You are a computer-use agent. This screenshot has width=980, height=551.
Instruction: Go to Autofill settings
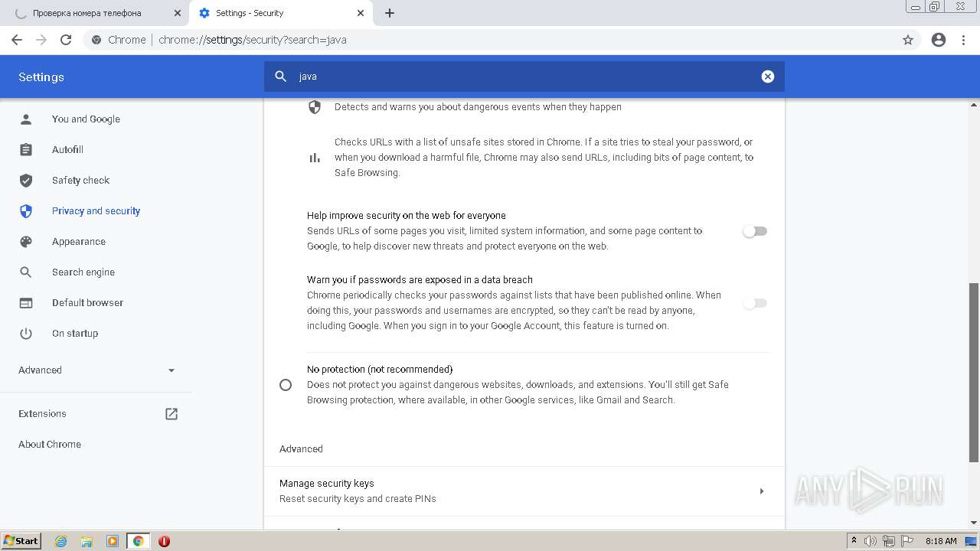tap(67, 150)
